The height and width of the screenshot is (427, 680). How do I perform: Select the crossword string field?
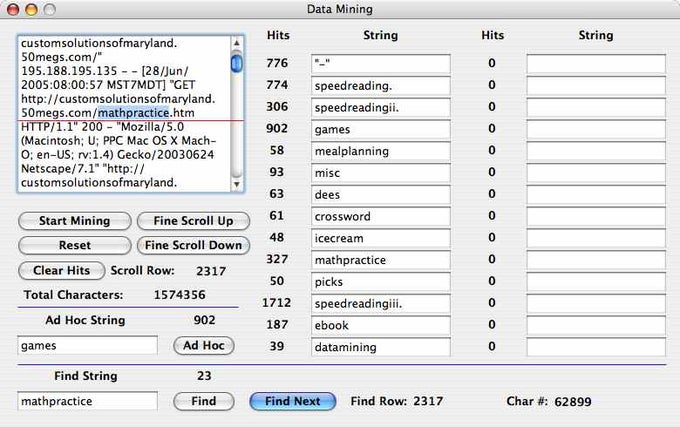pyautogui.click(x=380, y=216)
